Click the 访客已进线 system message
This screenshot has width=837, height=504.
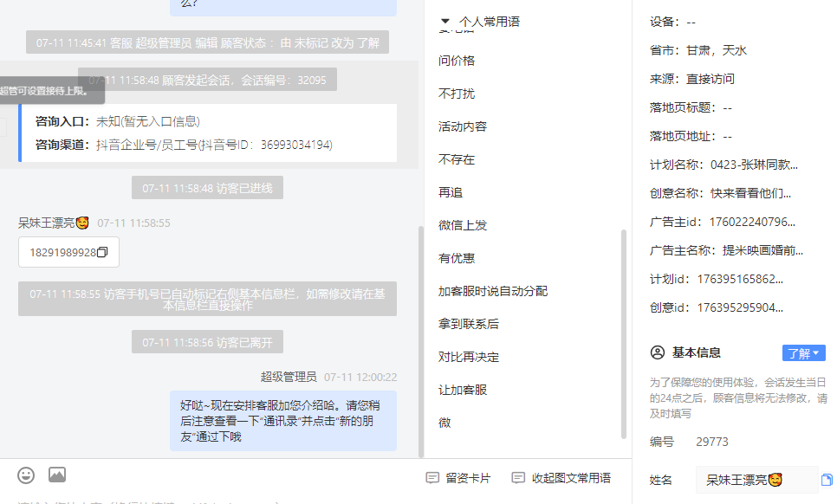click(x=207, y=188)
